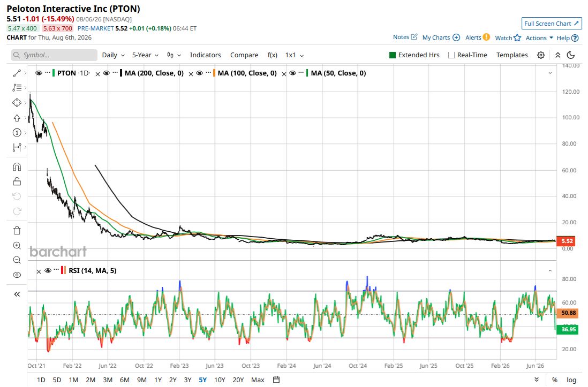Select the 6M time range
The image size is (588, 387).
[x=124, y=380]
